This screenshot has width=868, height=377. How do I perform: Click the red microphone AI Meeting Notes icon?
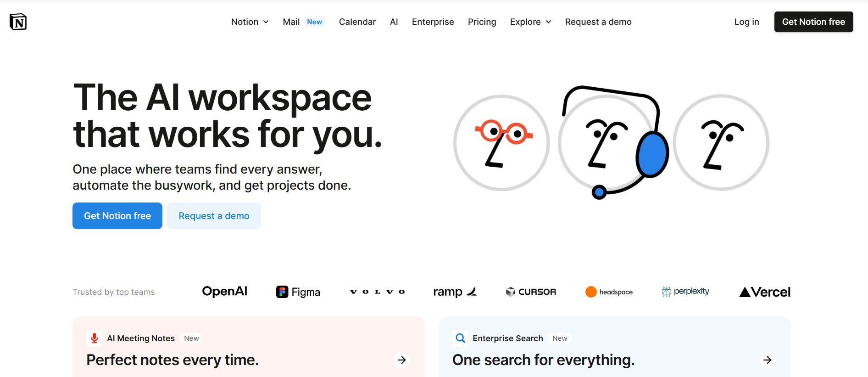click(94, 338)
